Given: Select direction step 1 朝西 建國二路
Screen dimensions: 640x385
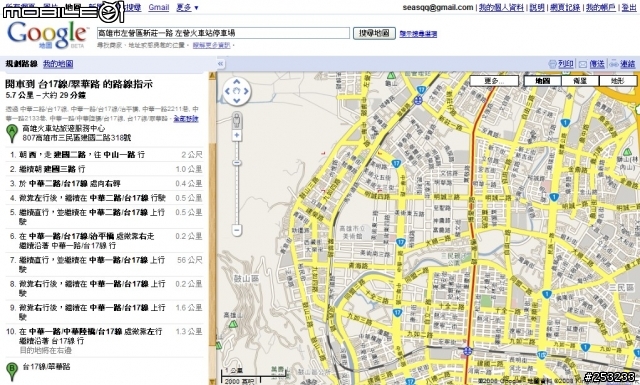Looking at the screenshot, I should [104, 155].
